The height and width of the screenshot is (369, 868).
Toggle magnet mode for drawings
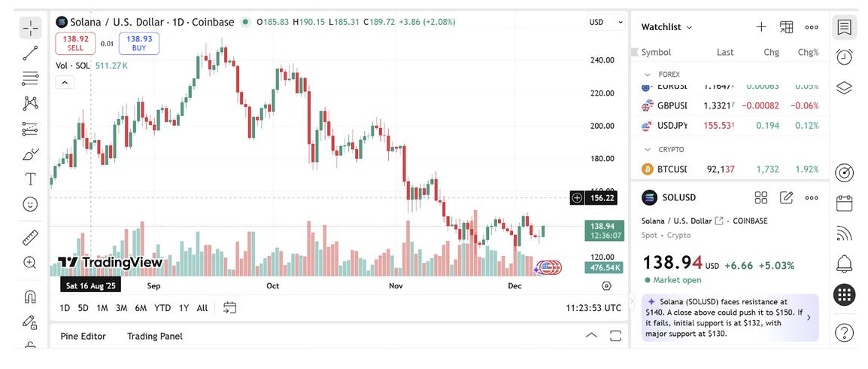coord(30,296)
